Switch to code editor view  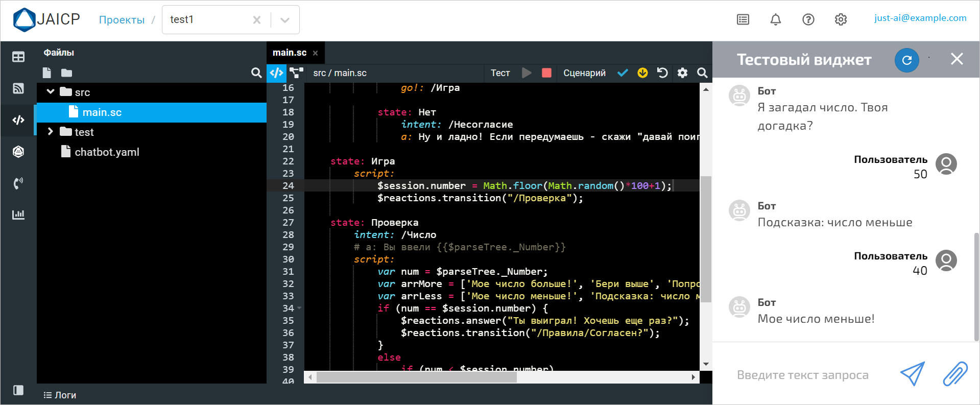(276, 73)
